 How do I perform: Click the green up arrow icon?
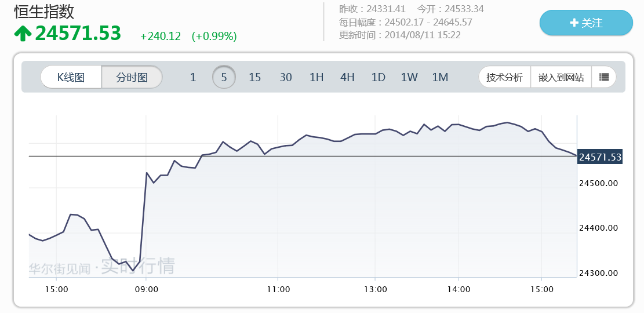pos(23,34)
